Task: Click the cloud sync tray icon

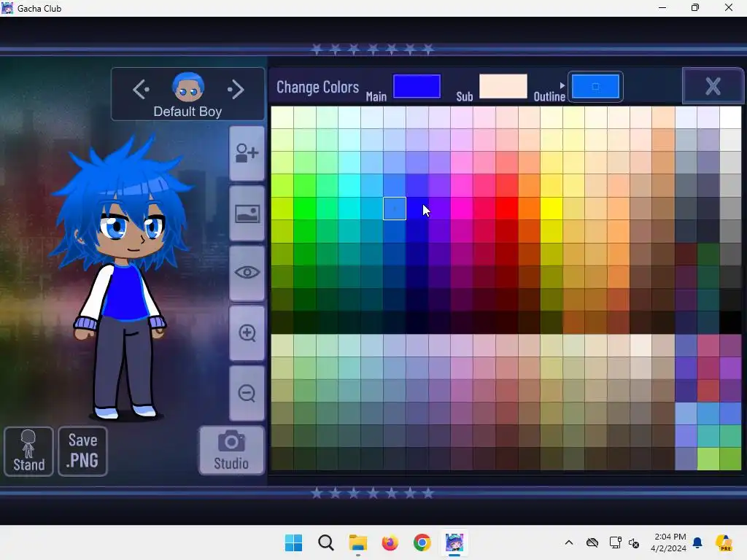Action: (592, 542)
